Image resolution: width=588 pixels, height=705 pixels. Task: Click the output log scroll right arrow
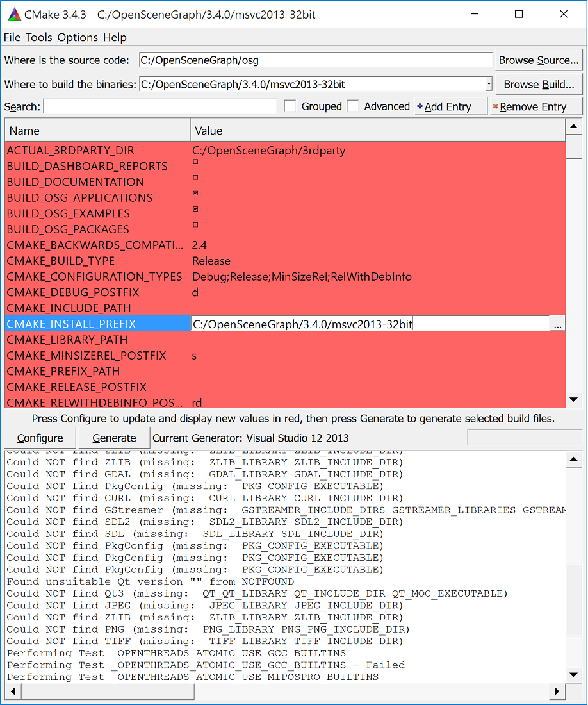click(x=557, y=691)
